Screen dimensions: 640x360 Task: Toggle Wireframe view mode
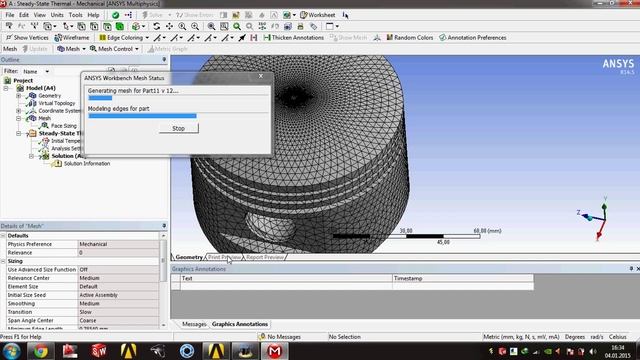tap(71, 38)
